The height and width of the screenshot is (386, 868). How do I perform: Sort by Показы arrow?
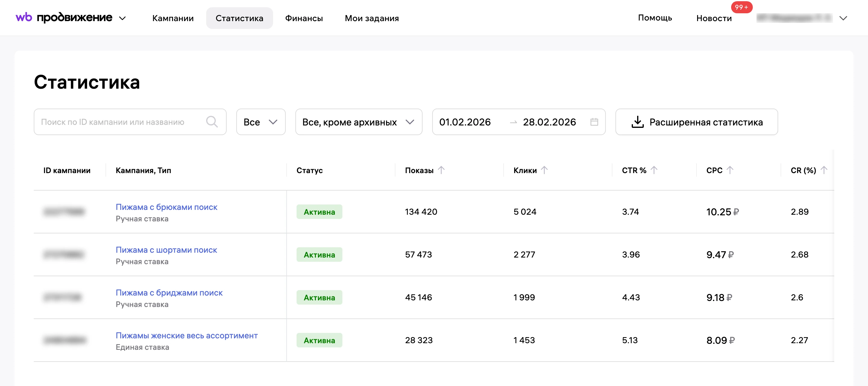[441, 170]
